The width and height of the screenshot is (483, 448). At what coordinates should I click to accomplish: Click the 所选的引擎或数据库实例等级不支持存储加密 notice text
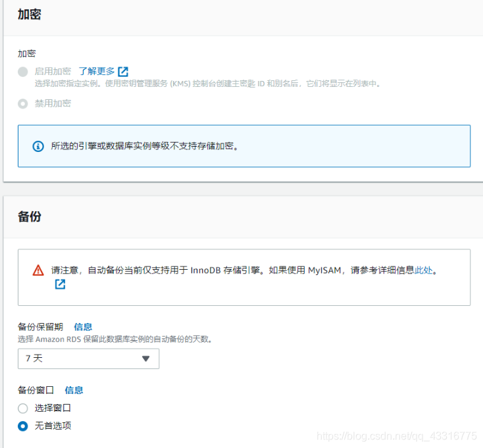click(x=145, y=146)
